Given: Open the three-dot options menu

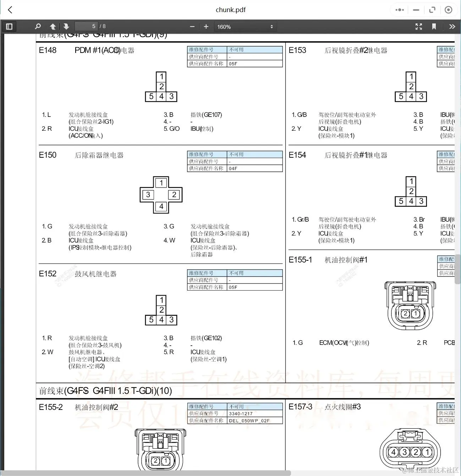Looking at the screenshot, I should (399, 10).
